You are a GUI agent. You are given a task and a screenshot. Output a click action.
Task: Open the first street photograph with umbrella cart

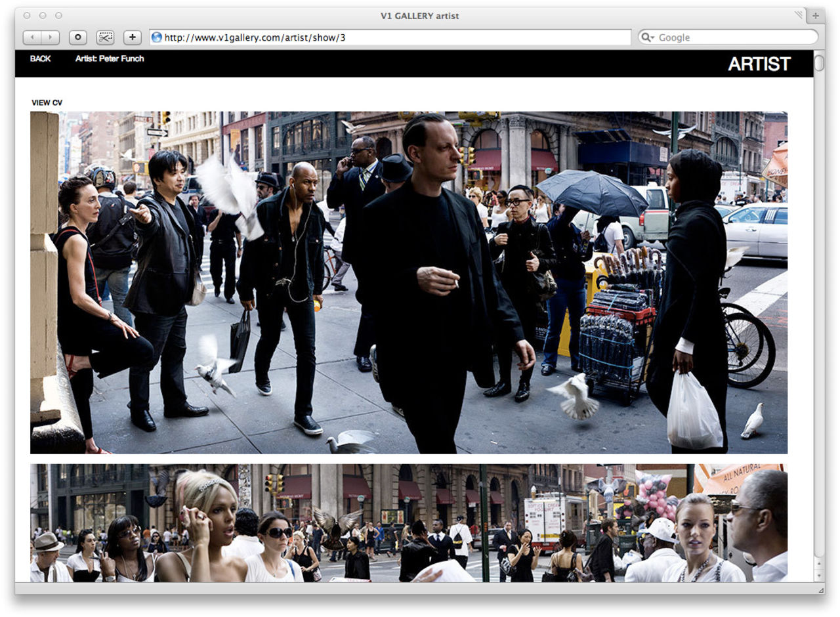[408, 282]
